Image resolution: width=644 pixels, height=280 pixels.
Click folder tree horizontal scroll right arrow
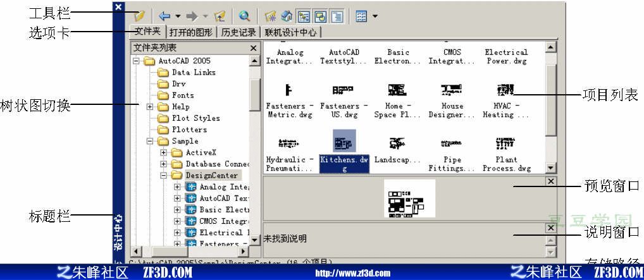point(243,250)
